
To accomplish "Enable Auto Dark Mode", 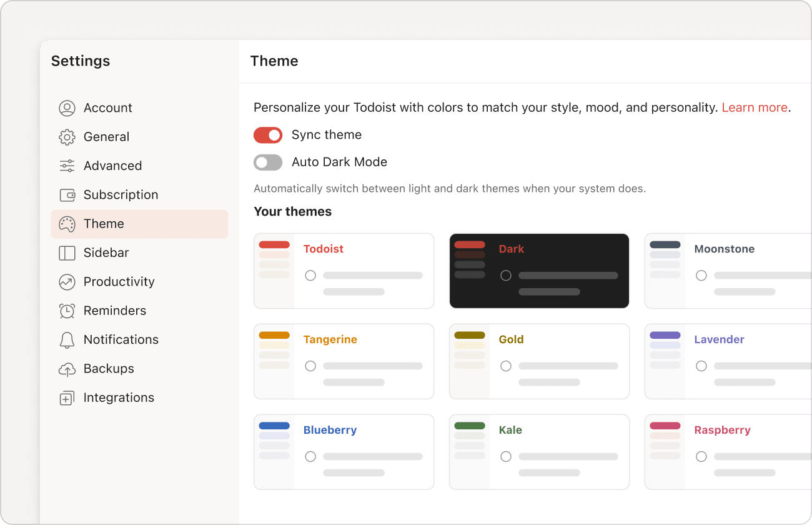I will point(268,162).
